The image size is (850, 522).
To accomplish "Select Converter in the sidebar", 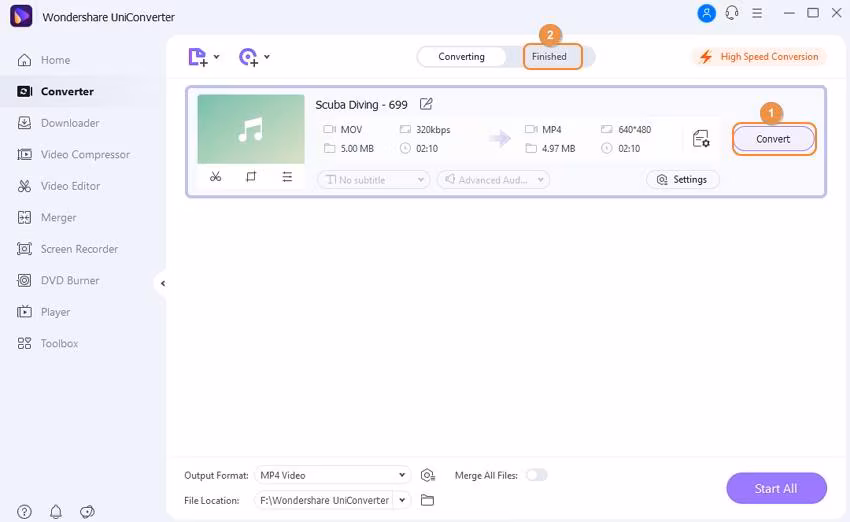I will [55, 92].
